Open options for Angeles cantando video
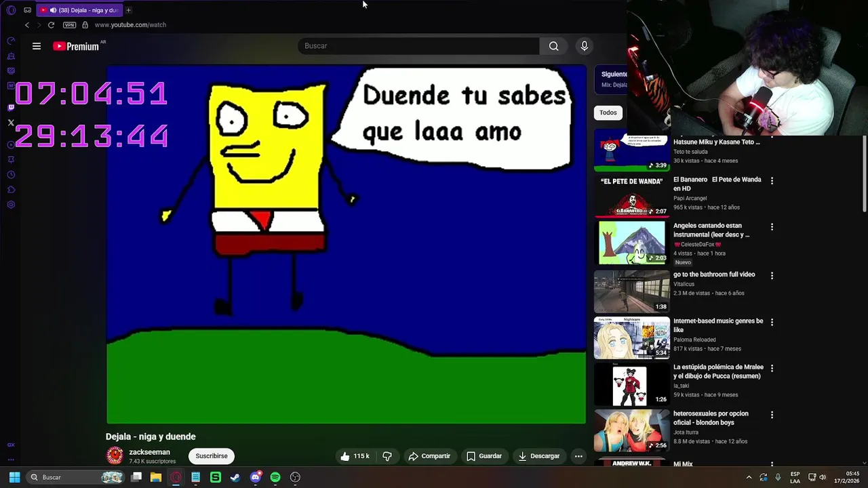Image resolution: width=868 pixels, height=488 pixels. [772, 227]
